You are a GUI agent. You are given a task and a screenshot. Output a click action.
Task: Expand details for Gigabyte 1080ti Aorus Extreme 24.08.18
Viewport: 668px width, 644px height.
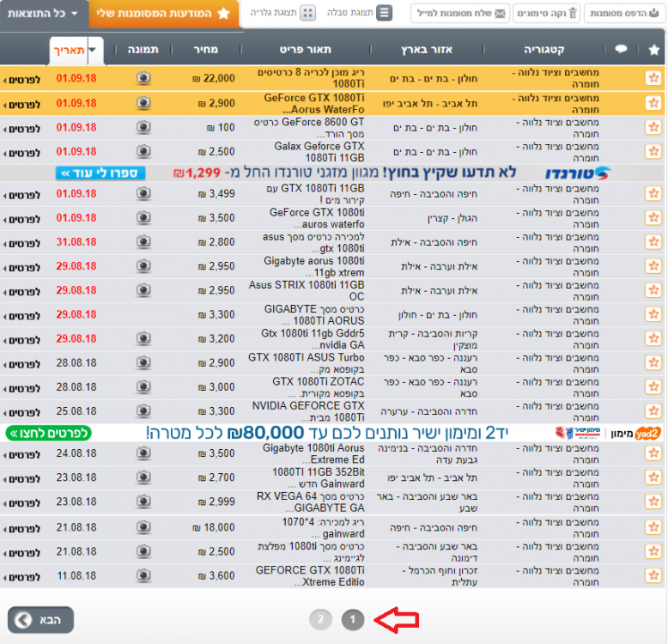[x=21, y=455]
